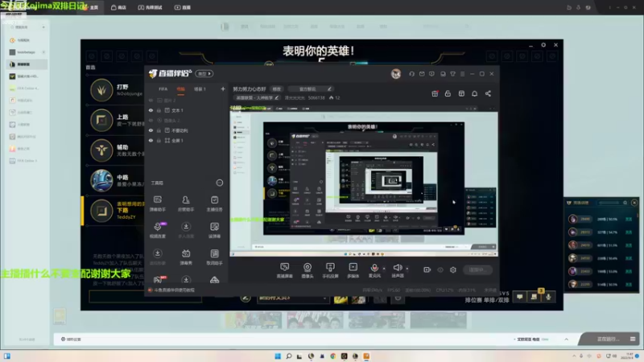Viewport: 644px width, 362px height.
Task: Click the record video icon beside speaker
Action: pos(427,269)
